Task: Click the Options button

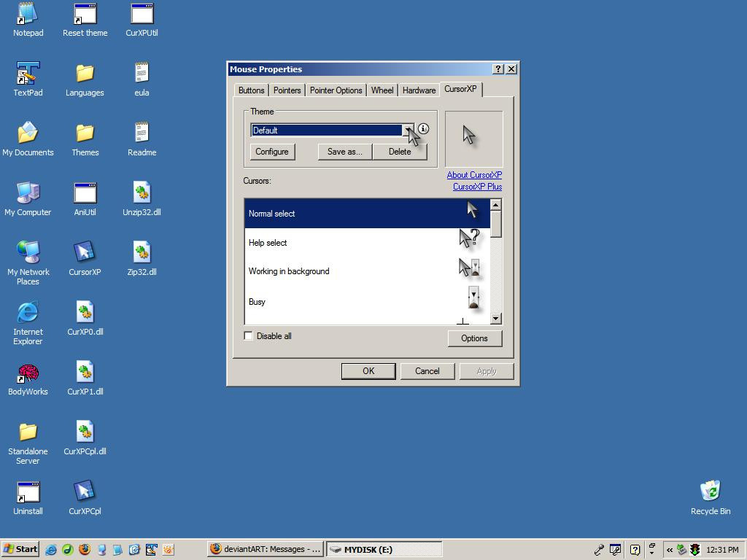Action: pyautogui.click(x=474, y=338)
